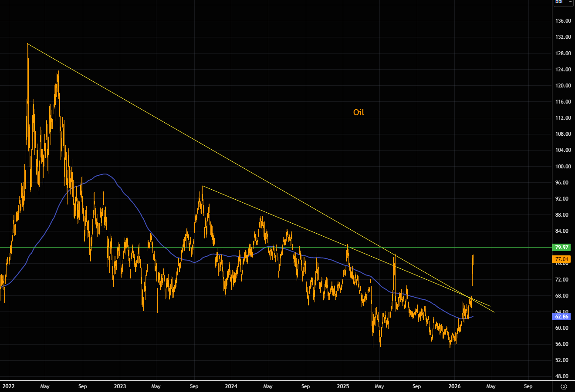Screen dimensions: 575x392
Task: Click the 100.00 price axis label
Action: 563,166
